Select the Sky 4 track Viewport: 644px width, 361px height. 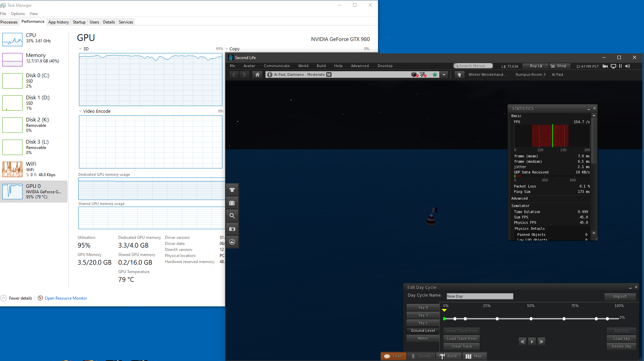coord(423,307)
